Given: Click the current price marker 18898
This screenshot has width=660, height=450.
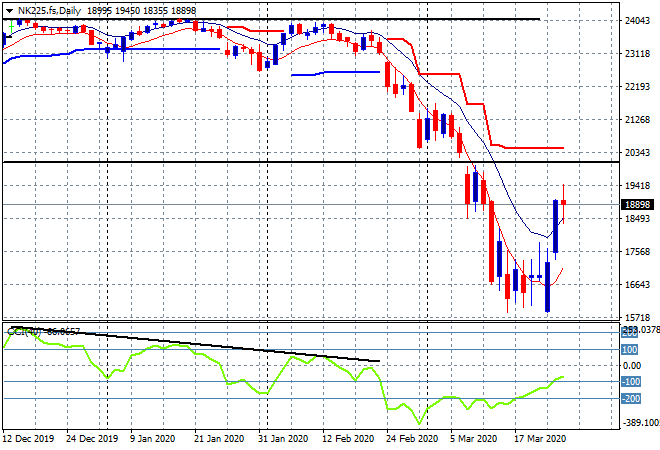Looking at the screenshot, I should (x=638, y=205).
